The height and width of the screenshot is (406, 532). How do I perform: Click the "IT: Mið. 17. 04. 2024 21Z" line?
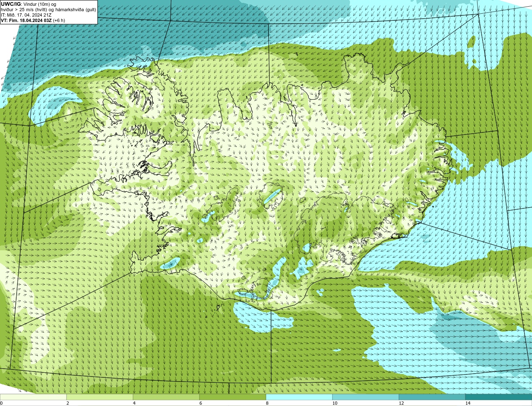coord(26,15)
